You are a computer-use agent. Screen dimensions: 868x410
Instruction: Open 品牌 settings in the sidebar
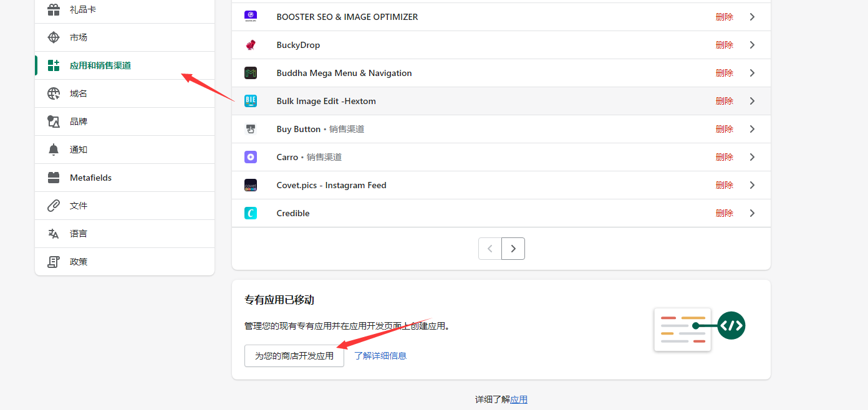125,122
